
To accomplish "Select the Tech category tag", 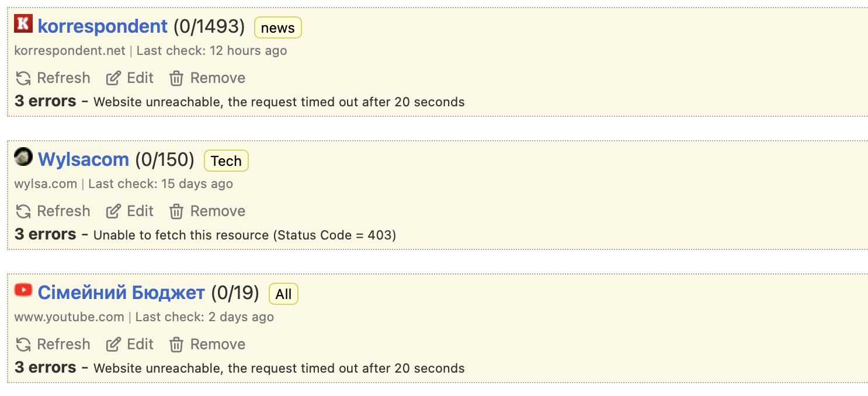I will [x=226, y=161].
